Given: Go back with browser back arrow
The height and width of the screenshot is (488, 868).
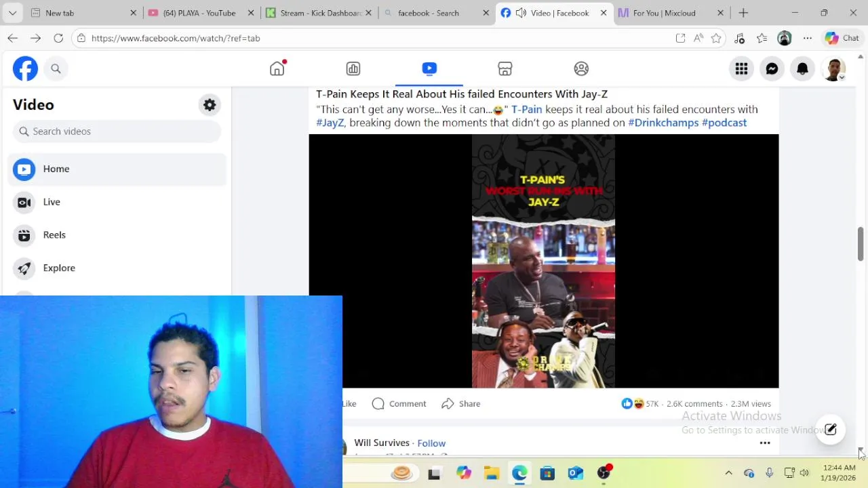Looking at the screenshot, I should [13, 38].
